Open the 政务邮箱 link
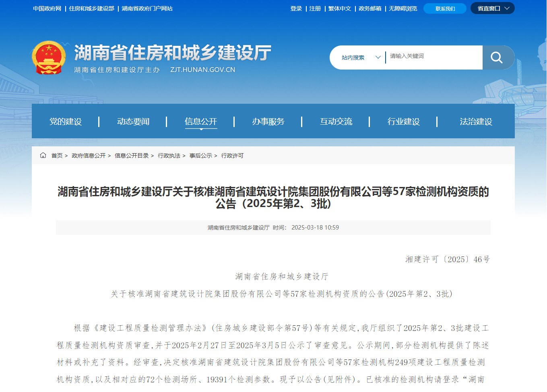This screenshot has height=392, width=547. (370, 8)
